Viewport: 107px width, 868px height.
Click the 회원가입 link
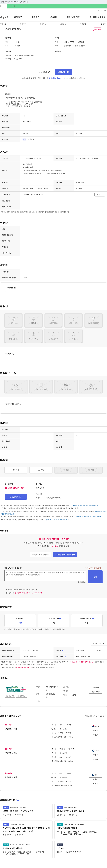105,11
